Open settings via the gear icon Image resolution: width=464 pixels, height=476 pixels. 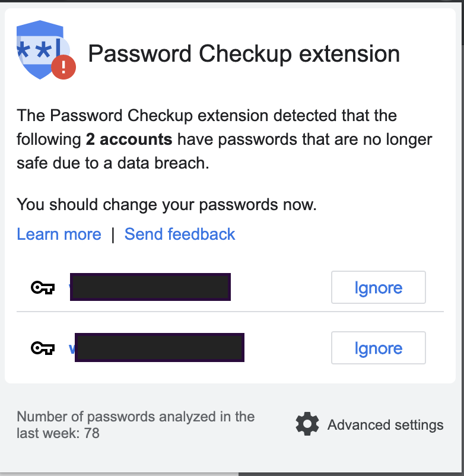pyautogui.click(x=307, y=425)
